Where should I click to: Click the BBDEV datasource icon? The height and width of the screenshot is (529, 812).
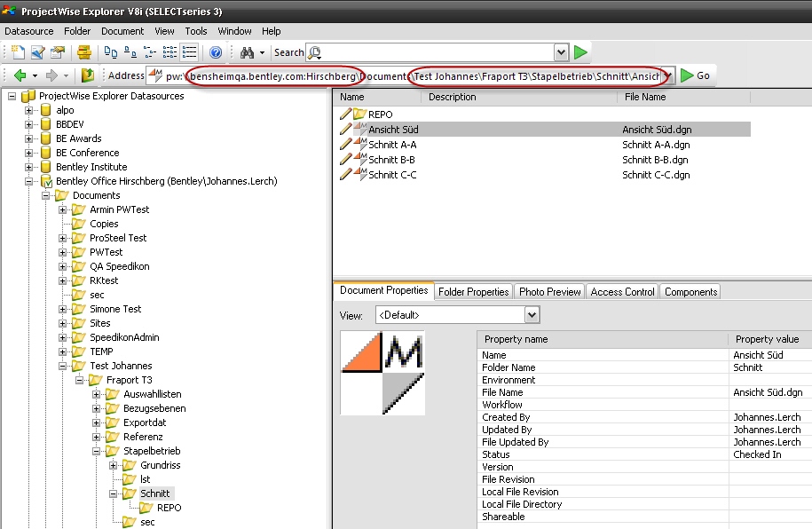[46, 124]
